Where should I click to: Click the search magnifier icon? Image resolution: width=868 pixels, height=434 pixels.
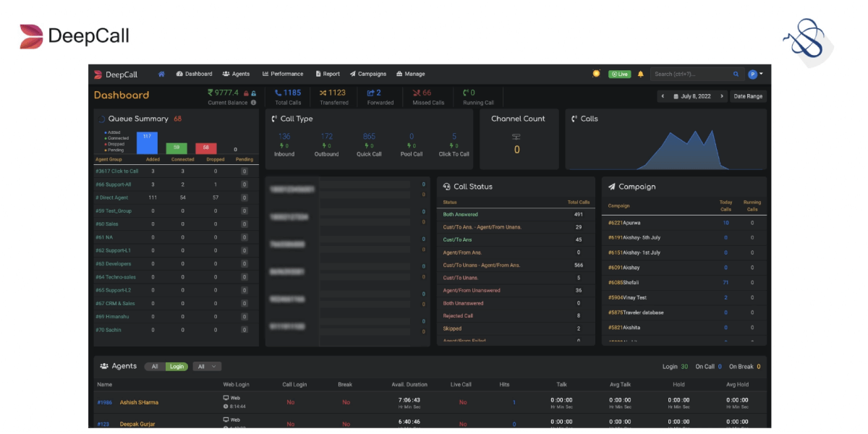tap(736, 74)
